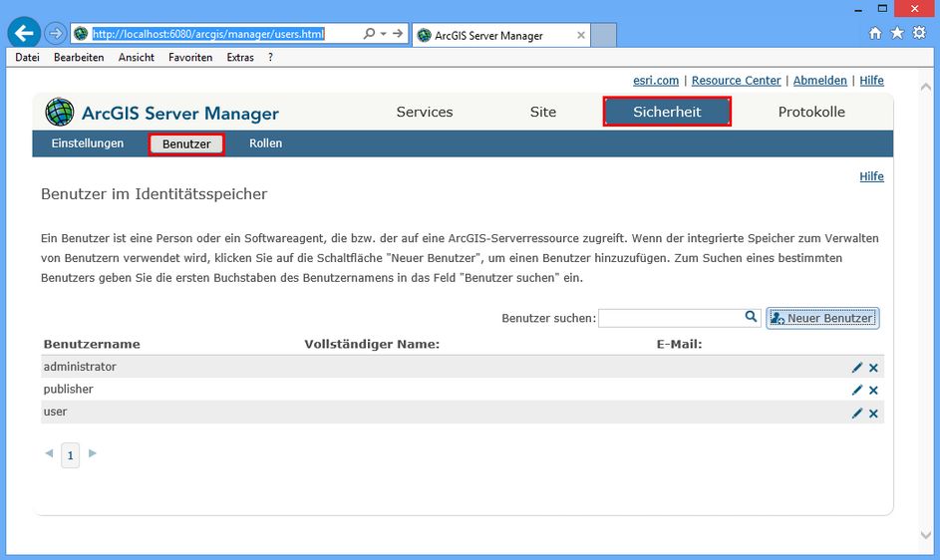Select the username cell reading user
The image size is (940, 560).
[x=55, y=412]
